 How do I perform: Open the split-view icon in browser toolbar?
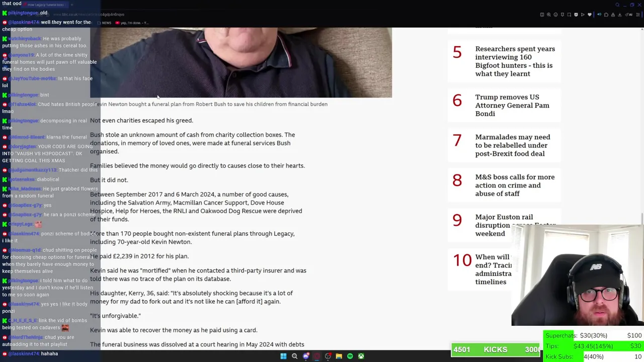coord(542,15)
